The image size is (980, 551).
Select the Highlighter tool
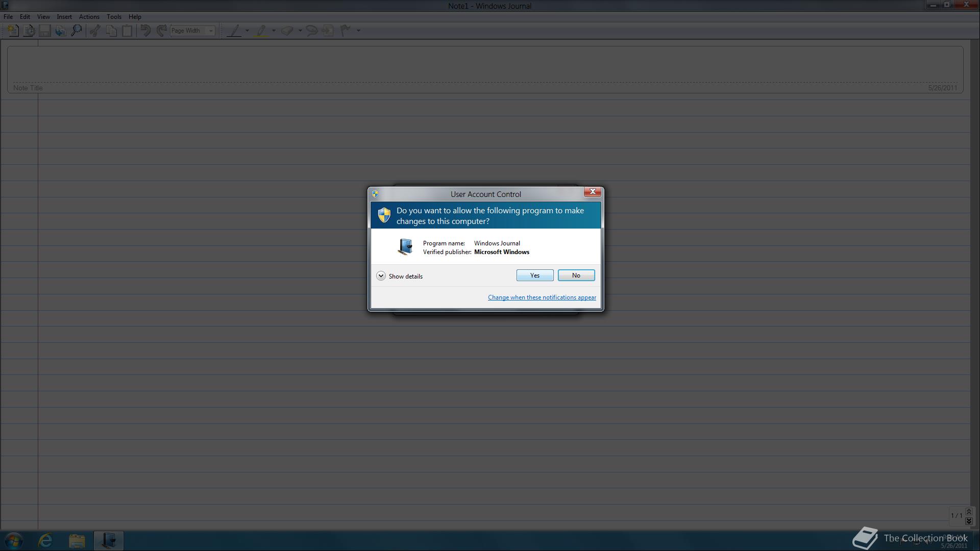pyautogui.click(x=261, y=31)
